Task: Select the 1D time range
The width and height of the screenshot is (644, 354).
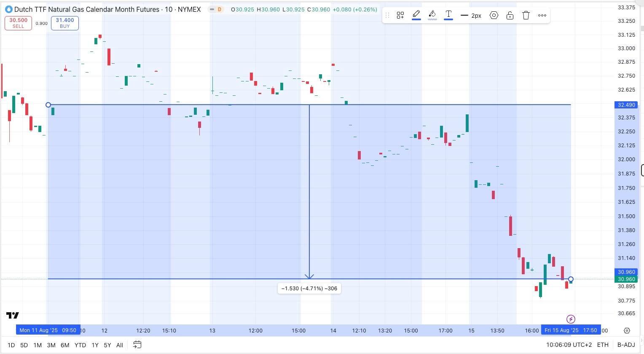Action: coord(11,345)
